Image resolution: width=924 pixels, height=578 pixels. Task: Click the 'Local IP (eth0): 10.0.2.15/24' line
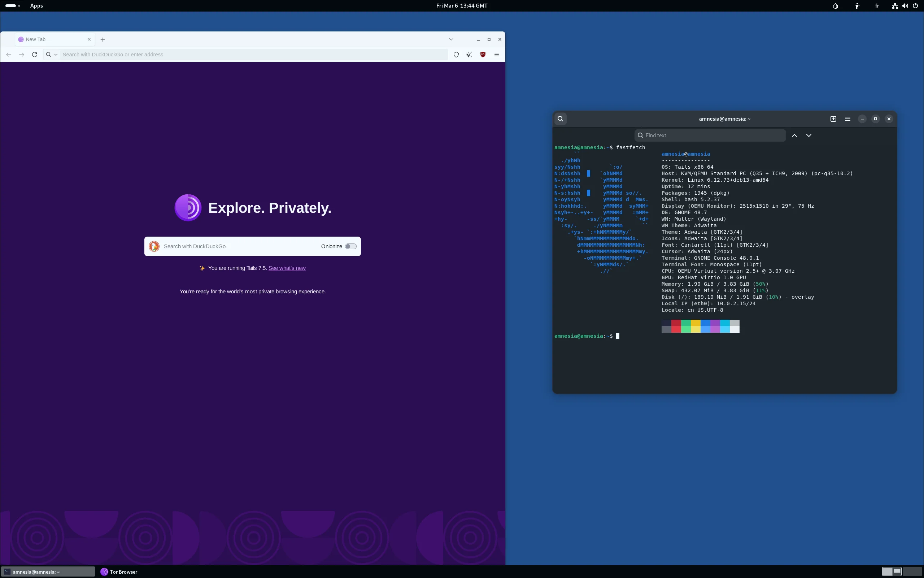pyautogui.click(x=708, y=303)
